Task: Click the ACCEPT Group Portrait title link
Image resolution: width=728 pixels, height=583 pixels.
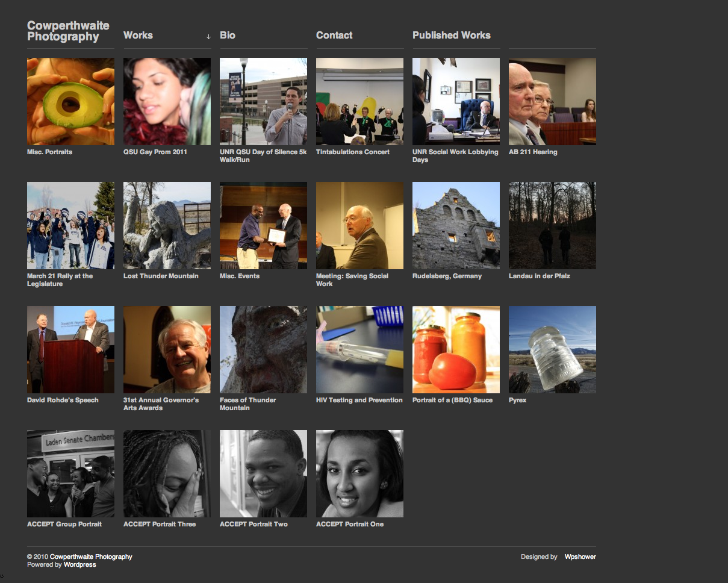Action: [x=64, y=524]
